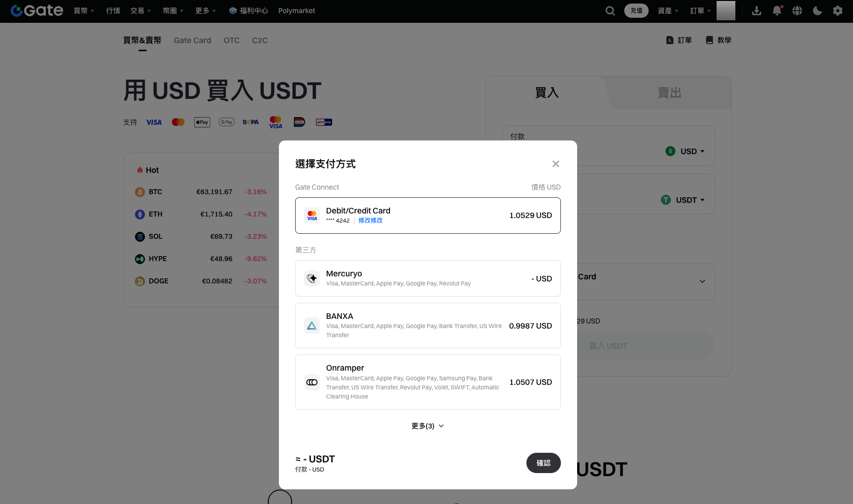Switch to OTC tab

pos(232,40)
